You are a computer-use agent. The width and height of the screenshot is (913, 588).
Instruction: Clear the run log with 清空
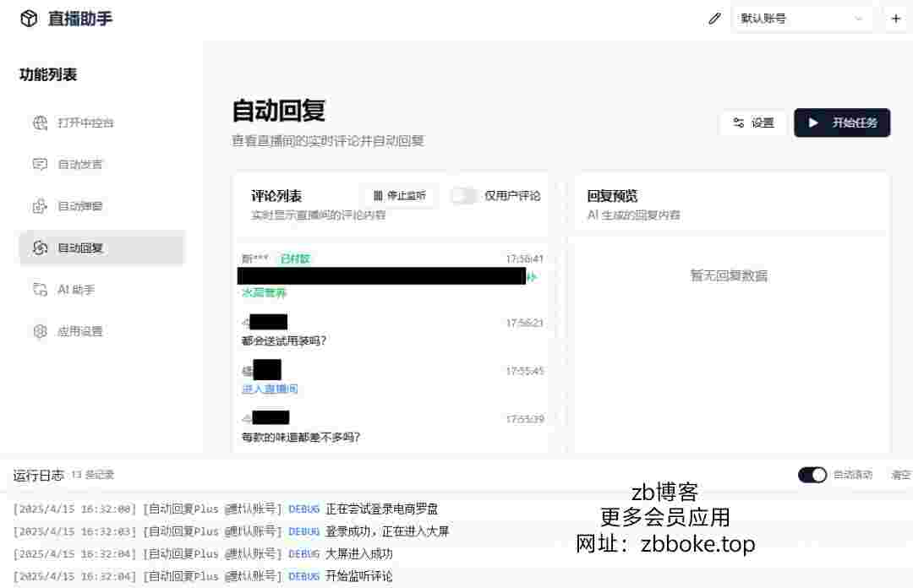(x=901, y=475)
